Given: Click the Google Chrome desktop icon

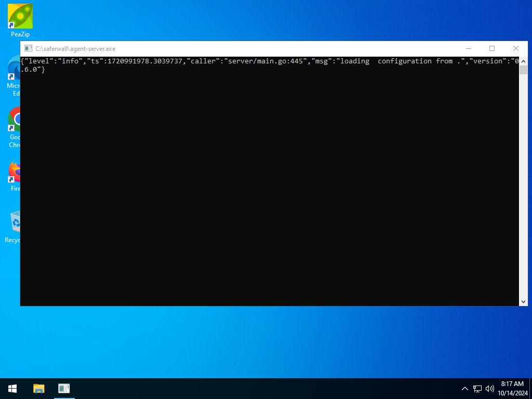Looking at the screenshot, I should (15, 122).
